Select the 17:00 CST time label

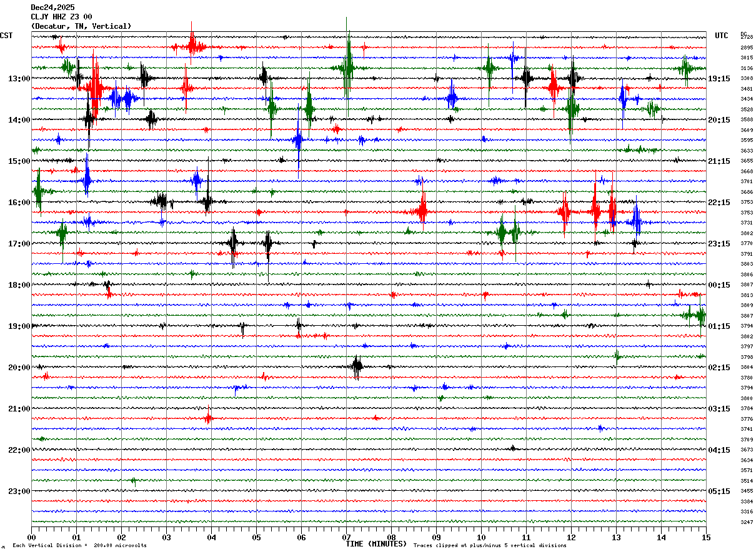[x=19, y=244]
